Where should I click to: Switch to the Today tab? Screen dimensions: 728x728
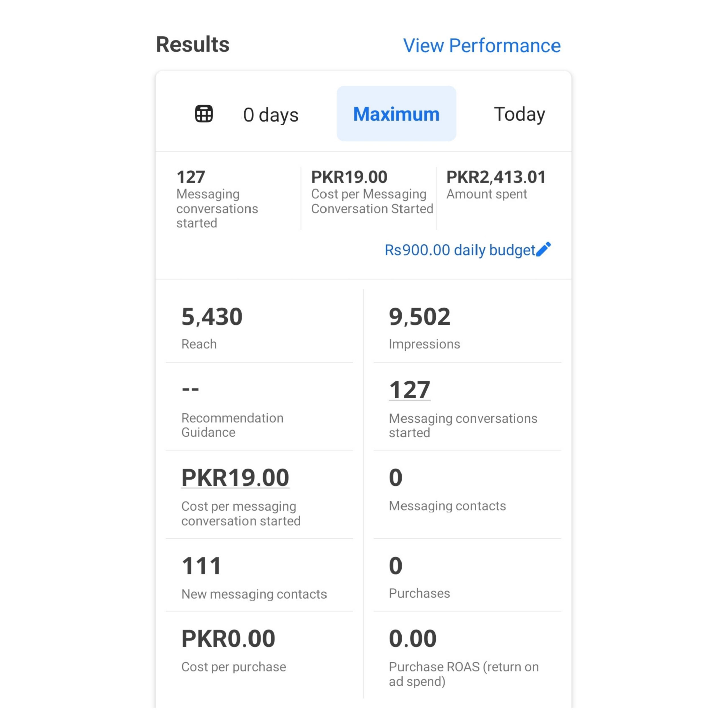pyautogui.click(x=519, y=114)
